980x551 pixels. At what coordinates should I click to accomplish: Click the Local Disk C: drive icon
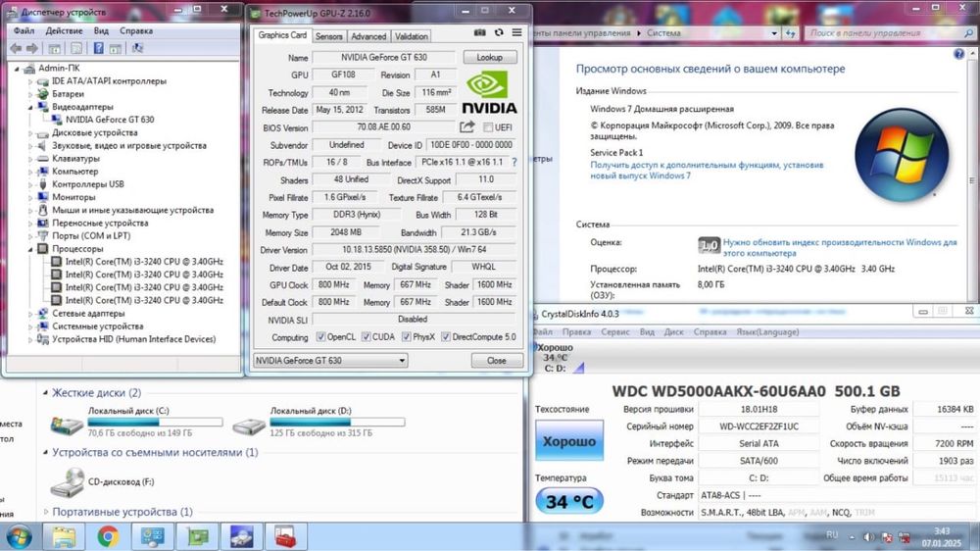[x=67, y=426]
